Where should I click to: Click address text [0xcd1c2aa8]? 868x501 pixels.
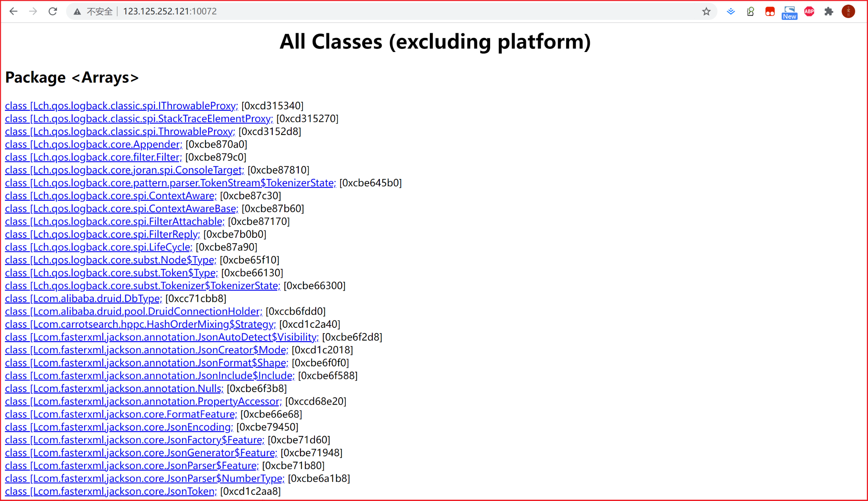(251, 491)
